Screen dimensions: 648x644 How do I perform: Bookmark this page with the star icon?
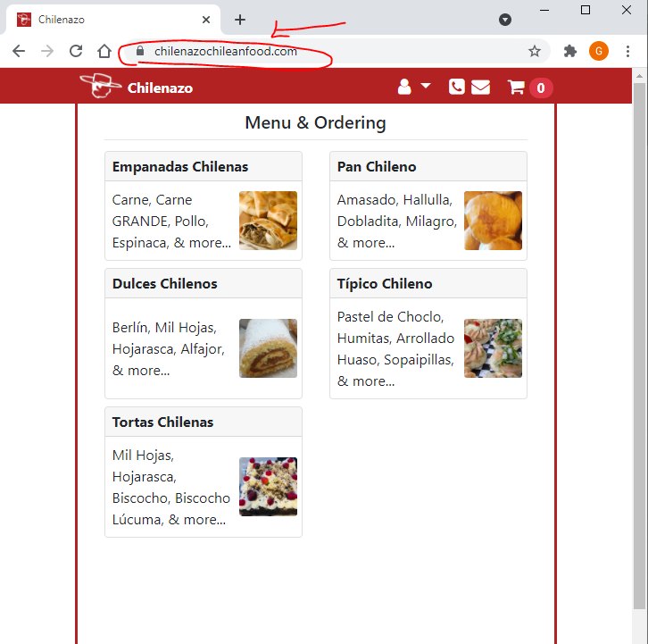coord(535,51)
